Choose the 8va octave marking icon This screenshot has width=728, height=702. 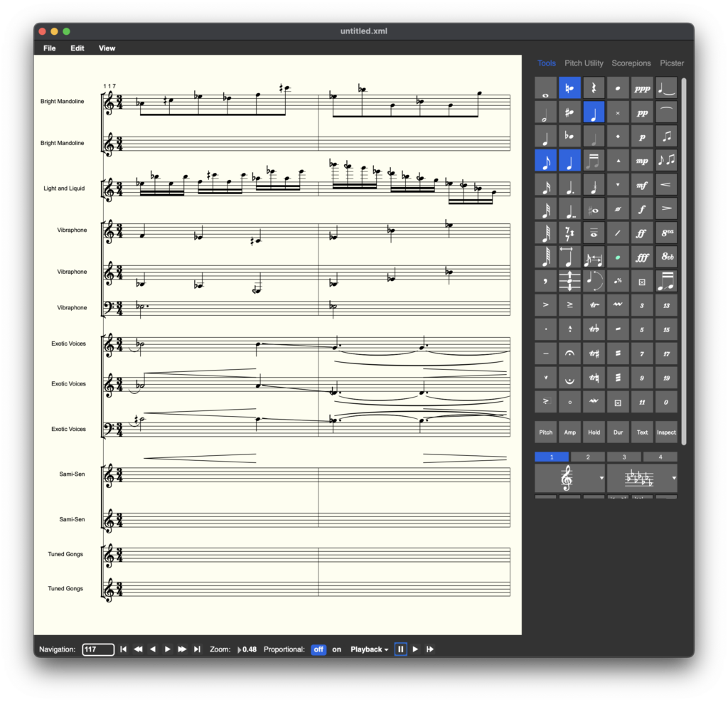pos(665,233)
